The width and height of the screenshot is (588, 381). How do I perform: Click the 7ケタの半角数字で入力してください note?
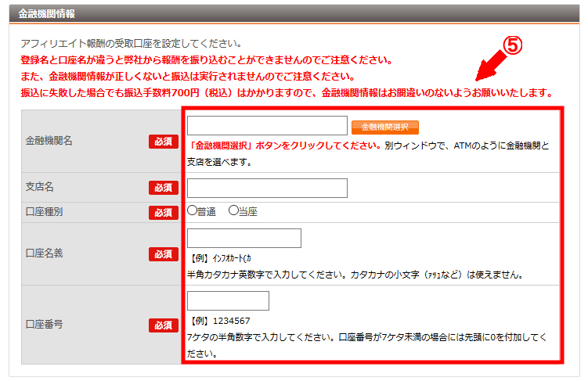366,346
